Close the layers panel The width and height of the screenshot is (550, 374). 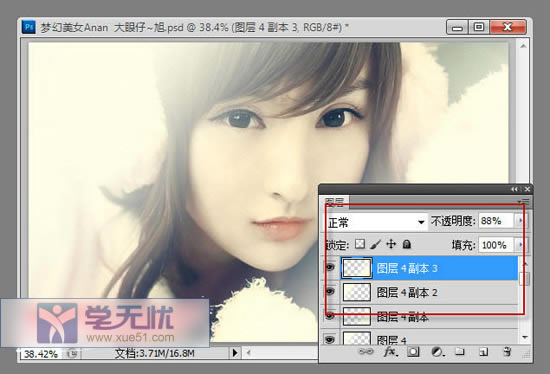[x=527, y=189]
